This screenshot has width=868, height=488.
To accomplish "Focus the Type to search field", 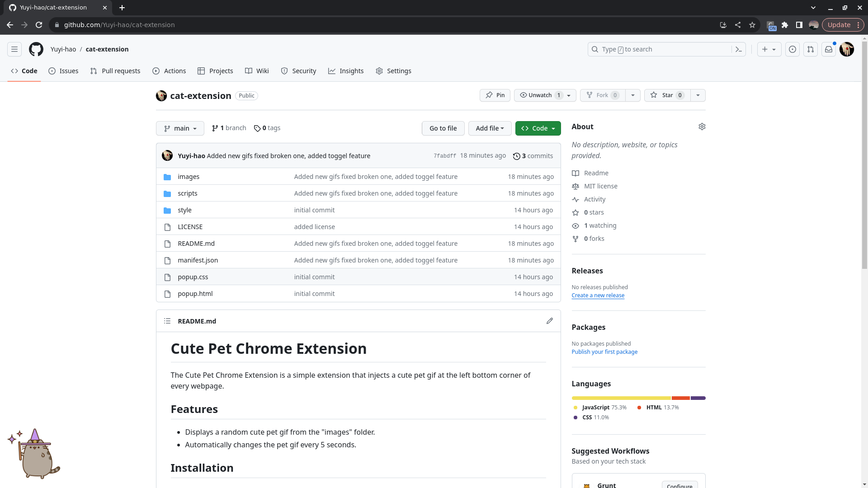I will (667, 49).
